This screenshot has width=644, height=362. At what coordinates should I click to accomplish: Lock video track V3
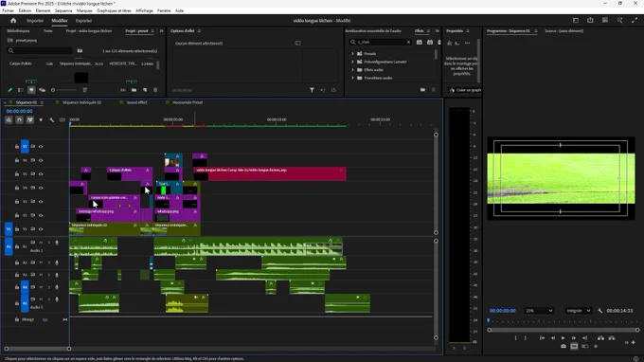click(x=17, y=201)
